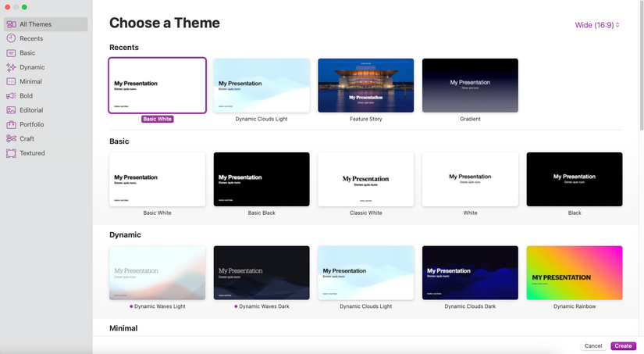This screenshot has height=354, width=644.
Task: Choose the Gradient theme thumbnail
Action: tap(470, 85)
